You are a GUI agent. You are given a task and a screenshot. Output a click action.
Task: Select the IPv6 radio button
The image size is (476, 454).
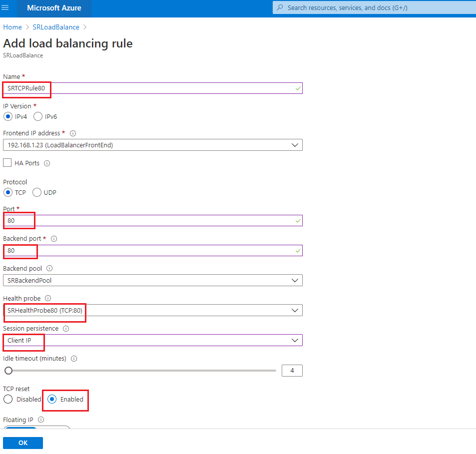pos(37,116)
